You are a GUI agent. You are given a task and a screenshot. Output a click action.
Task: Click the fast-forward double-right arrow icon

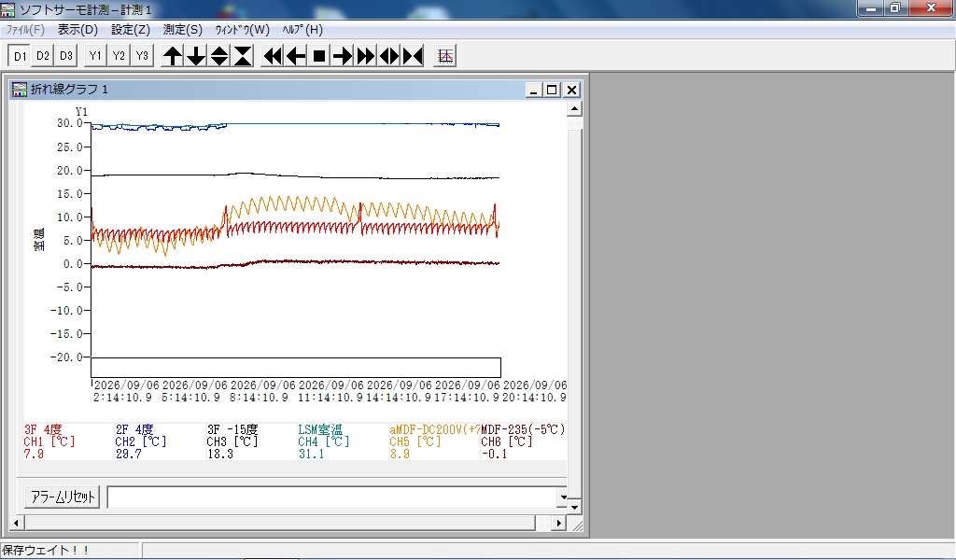[x=366, y=56]
